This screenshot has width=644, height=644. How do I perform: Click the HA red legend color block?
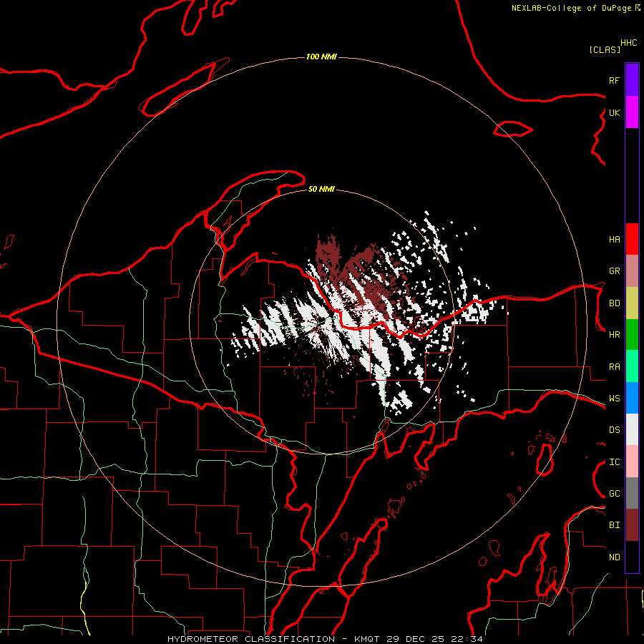[x=632, y=239]
